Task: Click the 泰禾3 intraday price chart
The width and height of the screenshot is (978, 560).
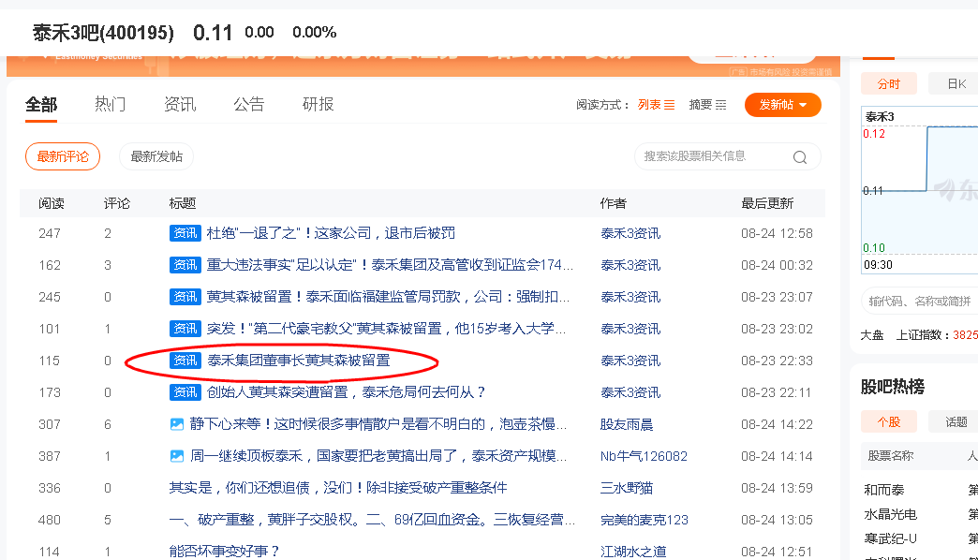Action: [919, 190]
